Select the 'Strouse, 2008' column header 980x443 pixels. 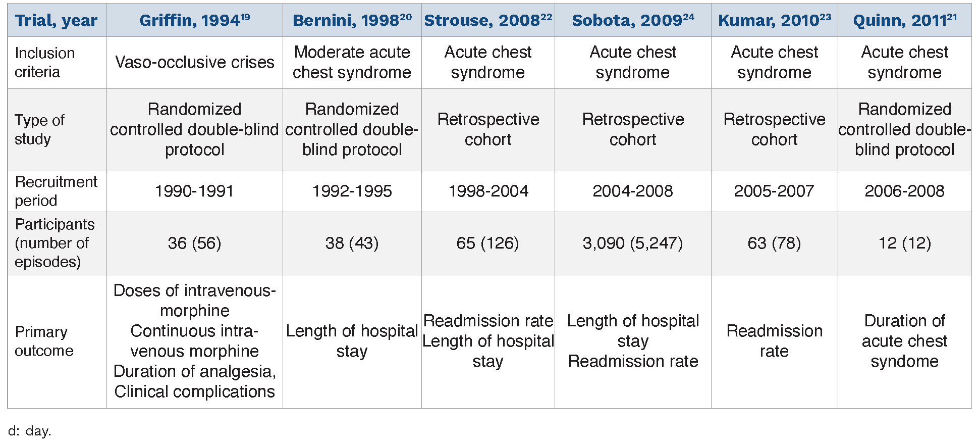(x=481, y=21)
